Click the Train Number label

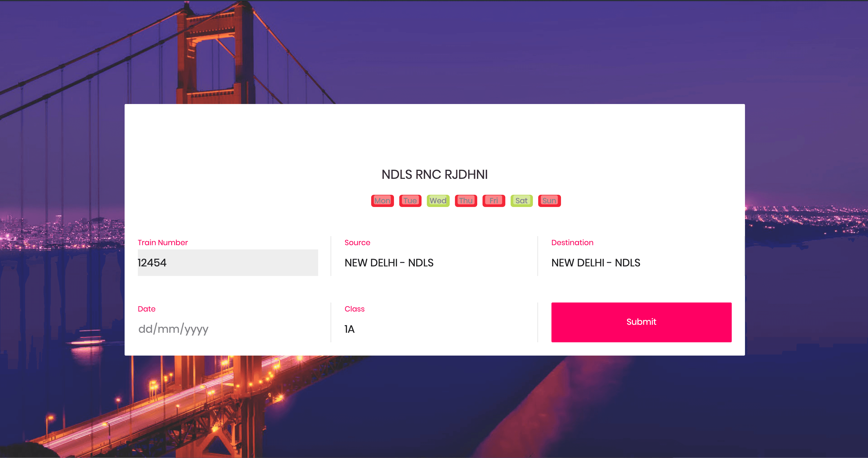click(x=163, y=243)
